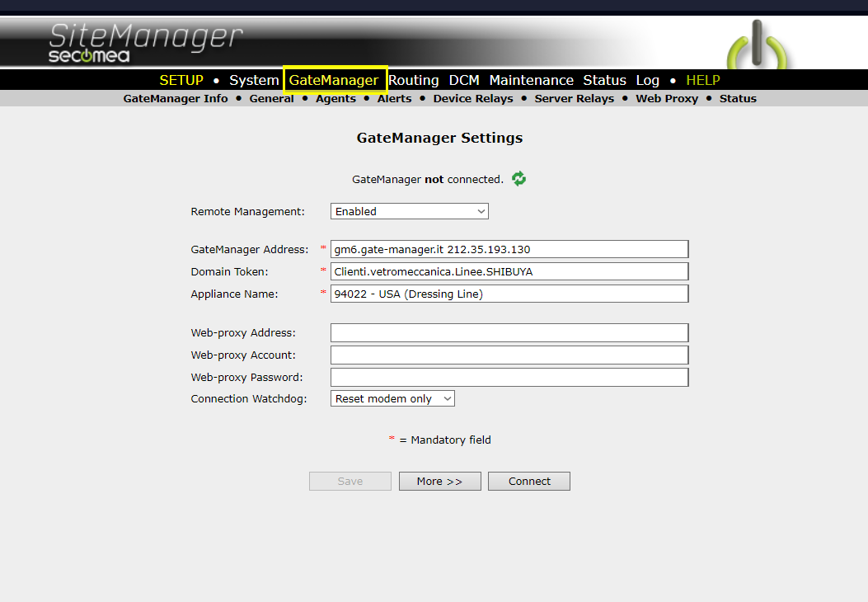Screen dimensions: 868x602
Task: Click the Web-proxy Account input field
Action: point(509,355)
